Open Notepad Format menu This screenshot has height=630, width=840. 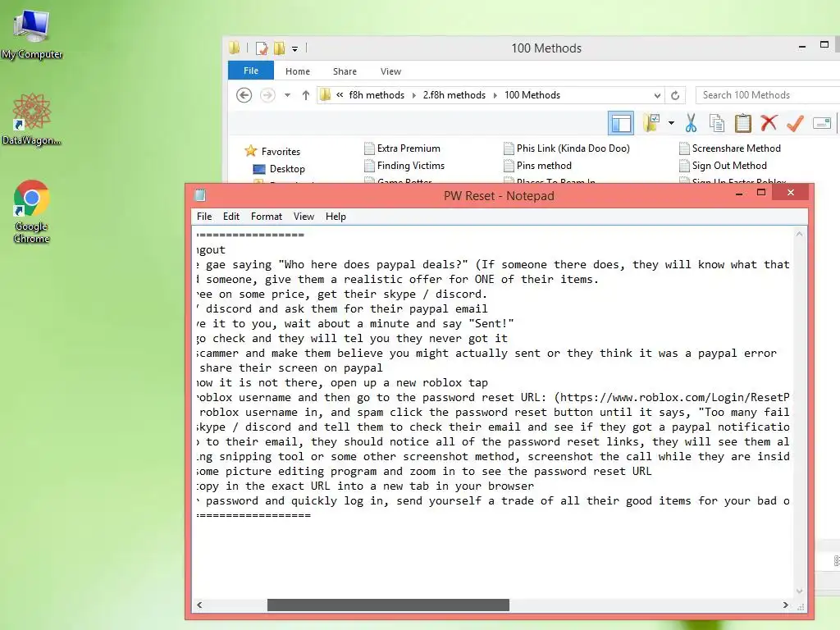click(267, 217)
